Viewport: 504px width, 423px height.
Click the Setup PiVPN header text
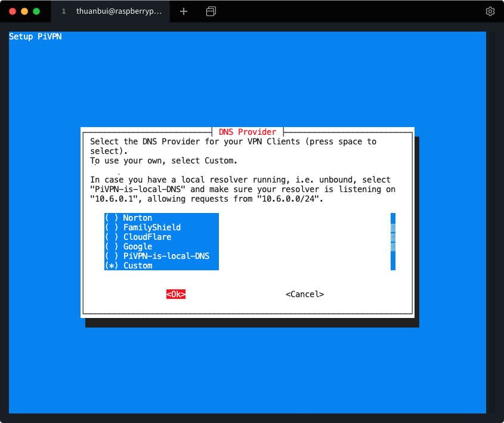[35, 37]
